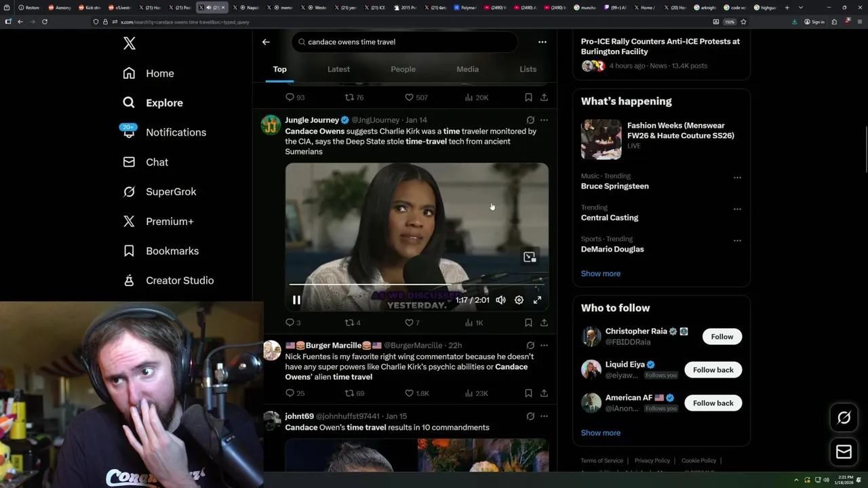
Task: Open more menu on johnt69 post
Action: pyautogui.click(x=544, y=416)
